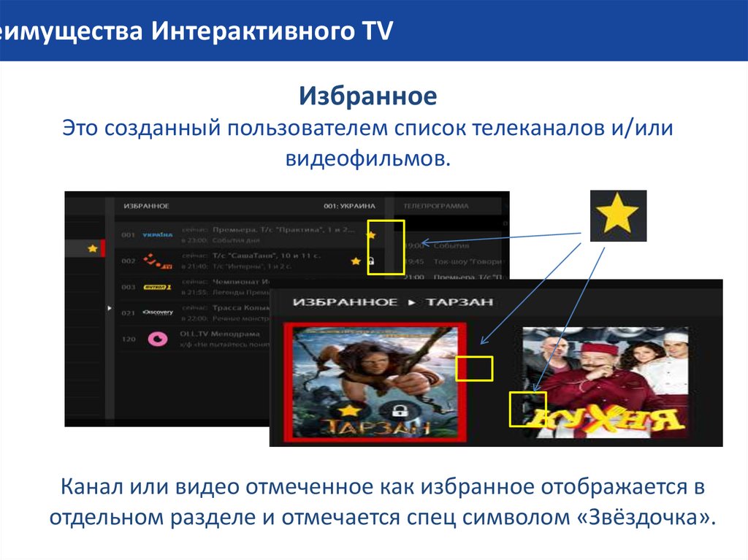This screenshot has height=560, width=748.
Task: Select channel number 021
Action: coord(128,313)
